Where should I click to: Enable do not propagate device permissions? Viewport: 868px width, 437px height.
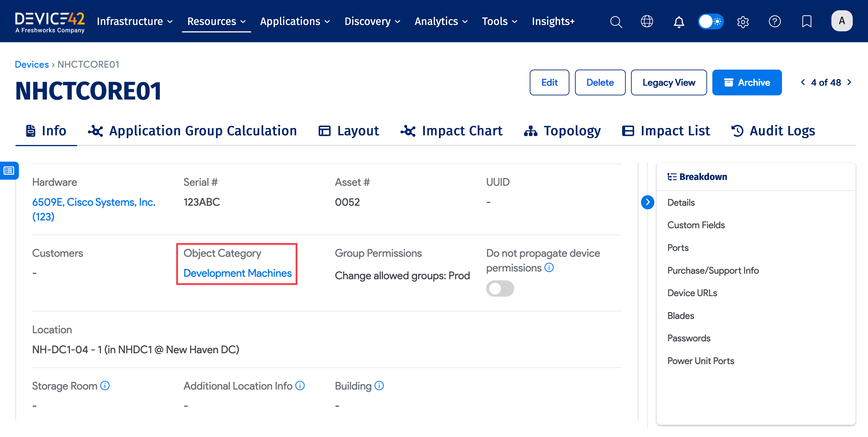(x=500, y=289)
